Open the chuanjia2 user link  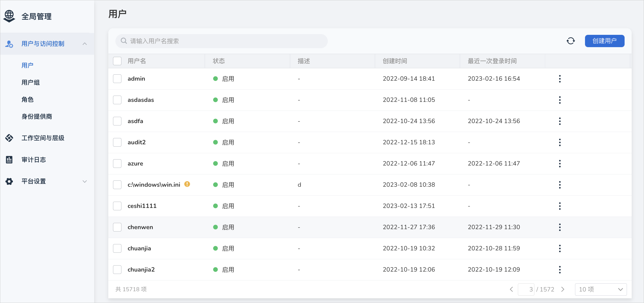point(141,269)
